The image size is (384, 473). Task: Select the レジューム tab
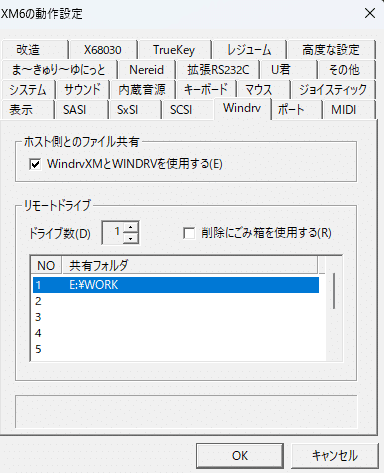(x=249, y=50)
